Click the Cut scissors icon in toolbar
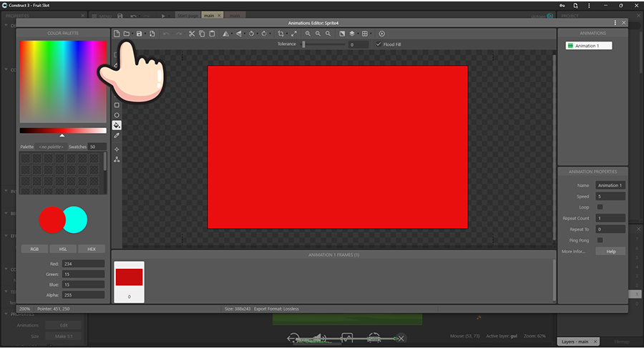Screen dimensions: 644x349 pos(192,34)
